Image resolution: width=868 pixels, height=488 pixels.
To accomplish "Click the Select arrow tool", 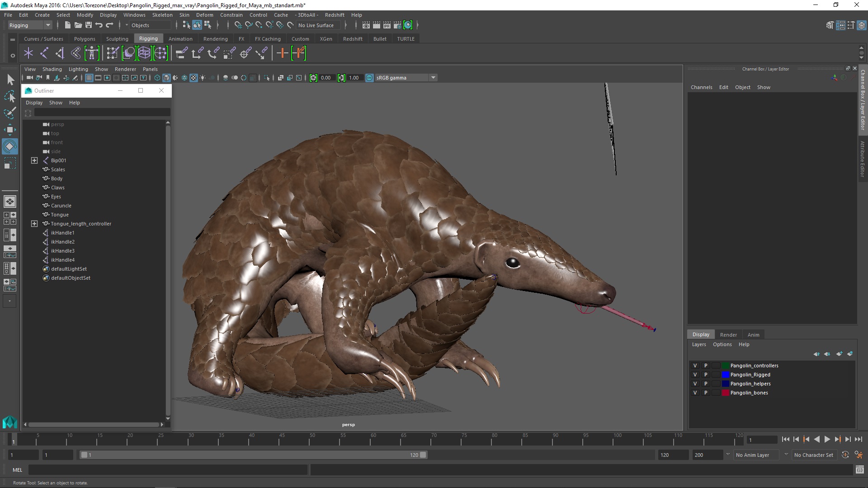I will pyautogui.click(x=10, y=80).
